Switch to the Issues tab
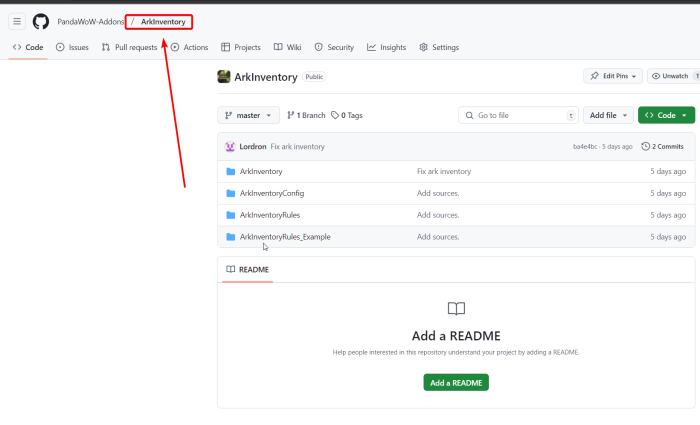This screenshot has height=425, width=700. 72,47
